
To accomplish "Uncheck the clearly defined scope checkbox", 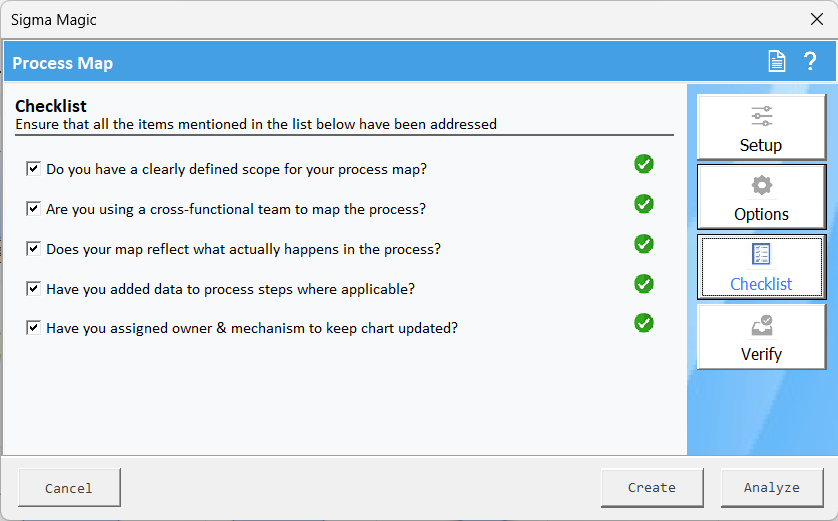I will tap(33, 169).
